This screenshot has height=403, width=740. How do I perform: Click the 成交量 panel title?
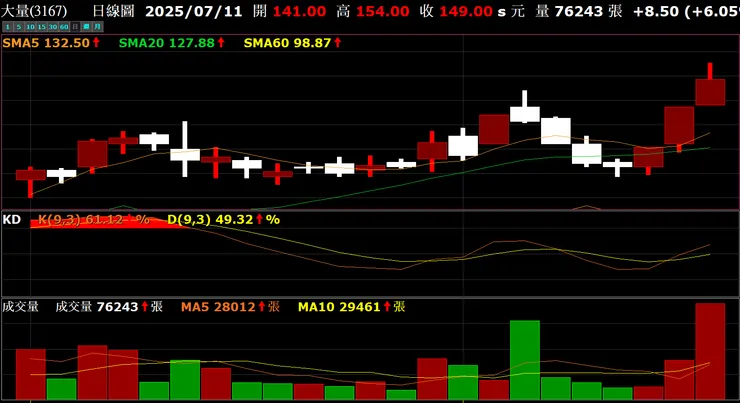[20, 307]
